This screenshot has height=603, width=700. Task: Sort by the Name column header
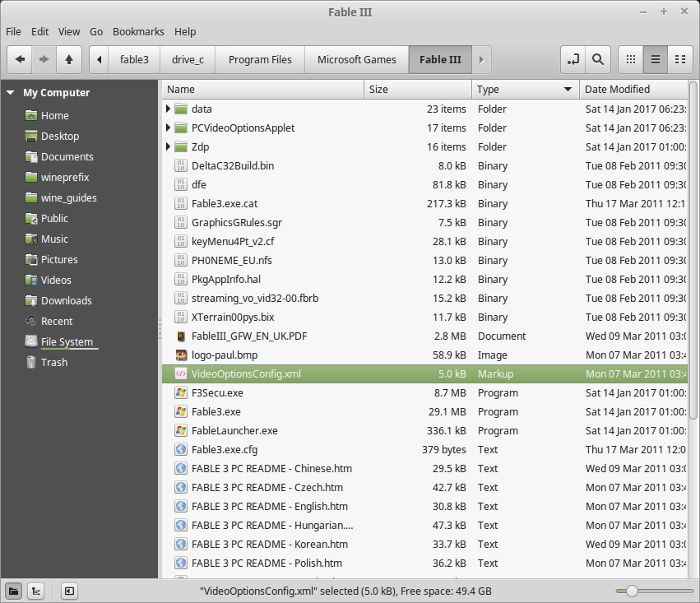point(263,89)
